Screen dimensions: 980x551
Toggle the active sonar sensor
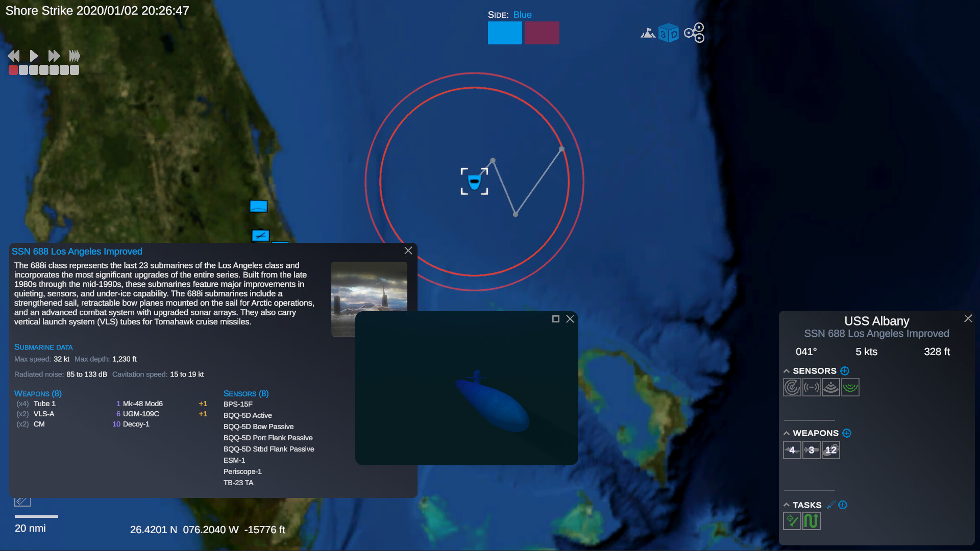tap(831, 387)
